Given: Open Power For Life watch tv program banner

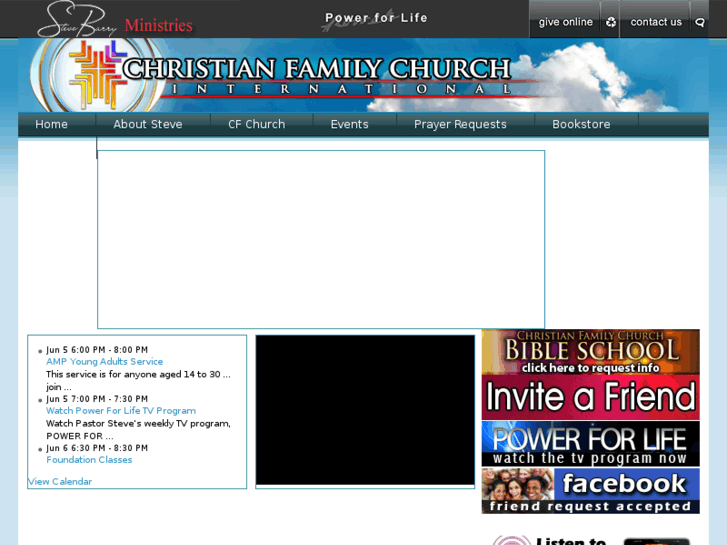Looking at the screenshot, I should tap(590, 444).
